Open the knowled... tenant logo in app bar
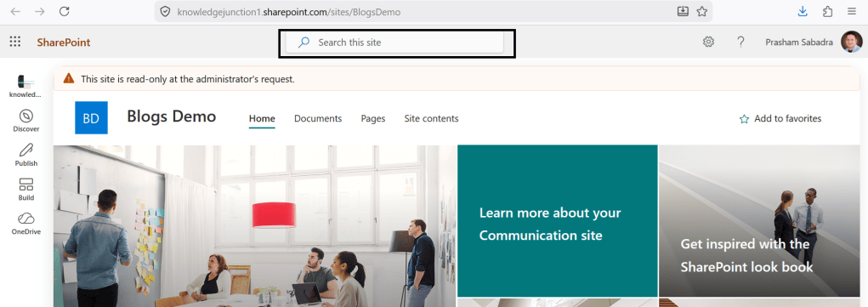Image resolution: width=868 pixels, height=307 pixels. [x=26, y=86]
